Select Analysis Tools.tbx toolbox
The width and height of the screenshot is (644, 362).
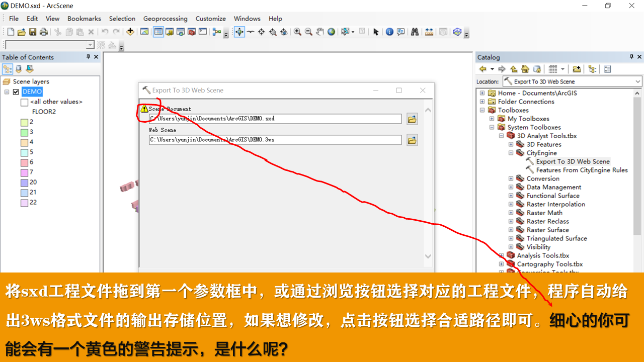[543, 255]
